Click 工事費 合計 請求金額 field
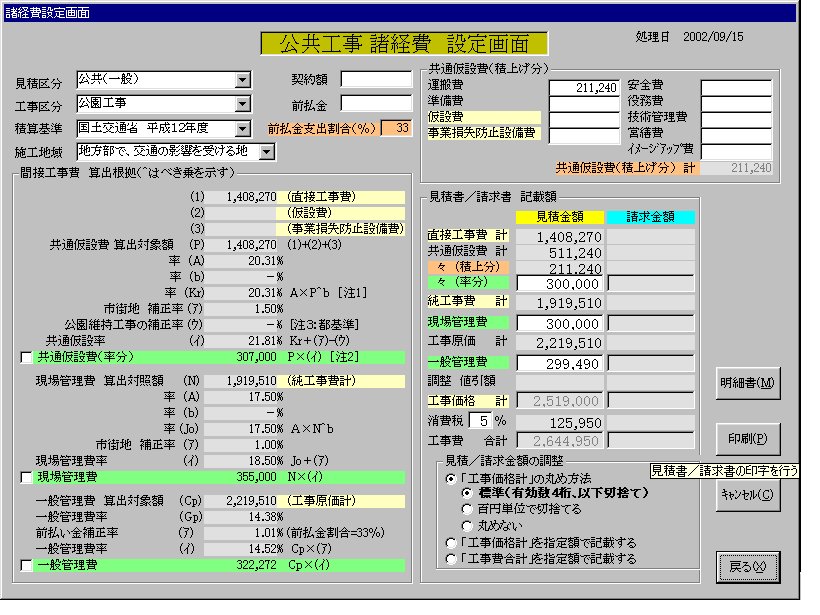 coord(651,441)
